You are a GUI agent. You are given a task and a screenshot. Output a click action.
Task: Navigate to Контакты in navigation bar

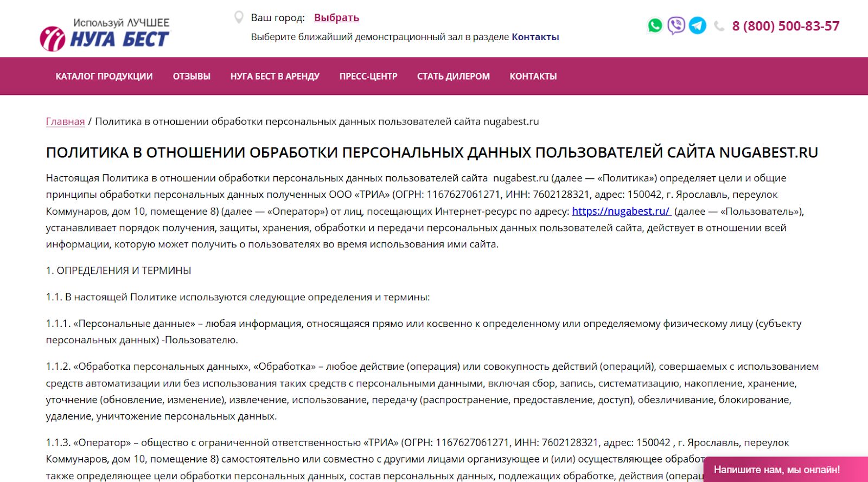click(x=533, y=76)
